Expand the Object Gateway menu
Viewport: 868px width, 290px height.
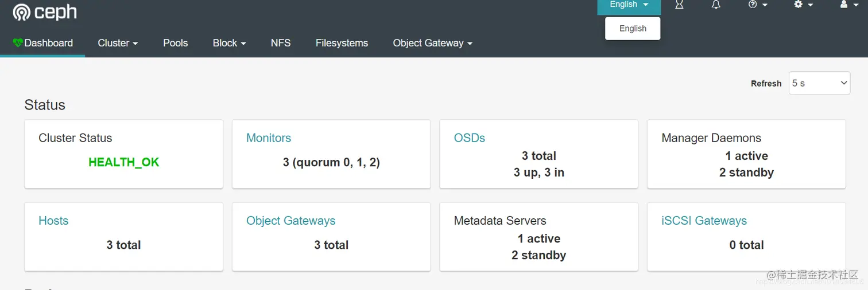(x=432, y=43)
